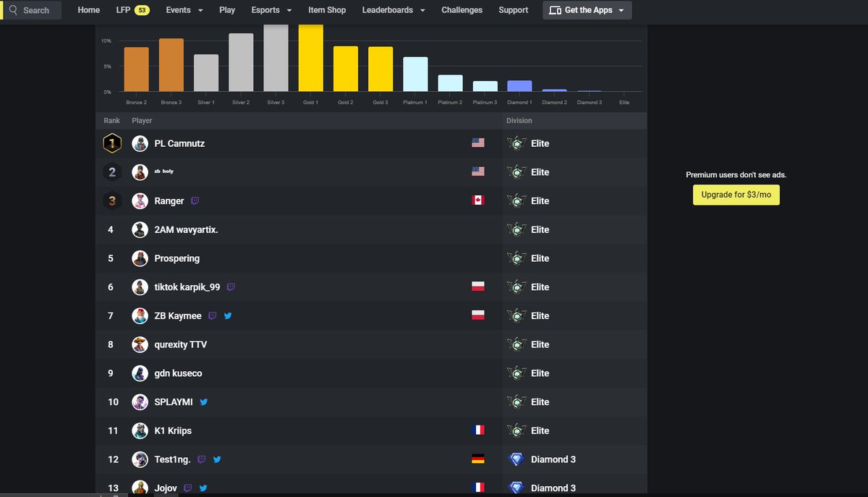Go to the Play section
The width and height of the screenshot is (868, 497).
(x=227, y=10)
